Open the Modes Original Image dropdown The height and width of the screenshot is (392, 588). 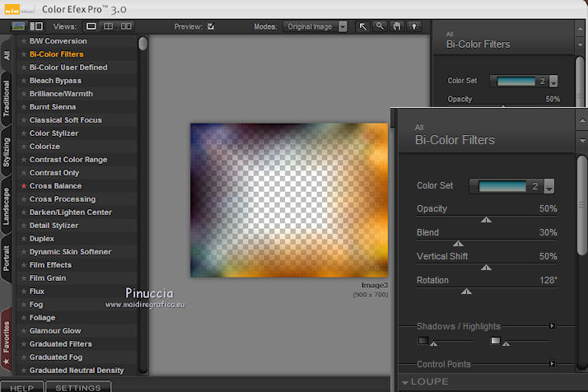(x=343, y=26)
